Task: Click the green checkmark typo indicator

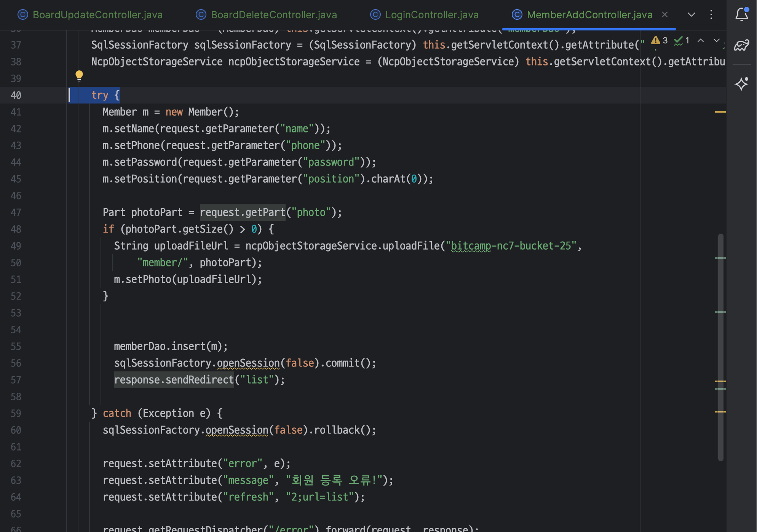Action: (x=681, y=40)
